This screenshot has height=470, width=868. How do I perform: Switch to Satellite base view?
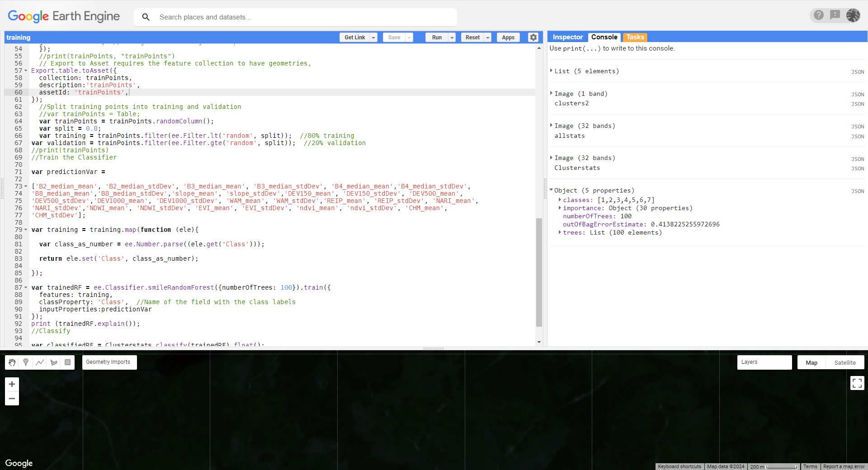click(x=845, y=362)
